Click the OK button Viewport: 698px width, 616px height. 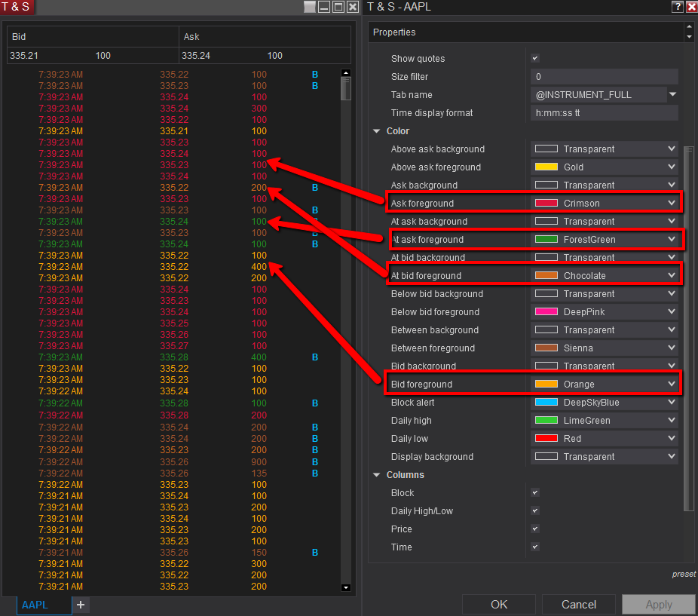498,605
